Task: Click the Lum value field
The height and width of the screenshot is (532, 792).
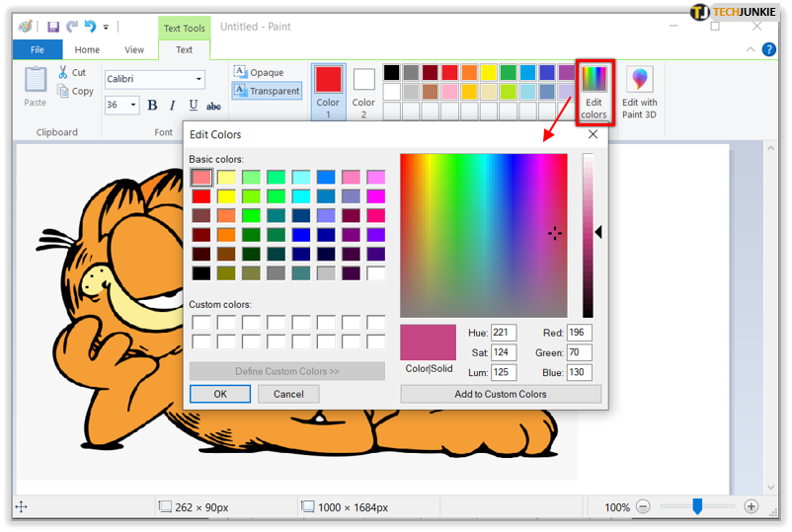Action: point(503,372)
